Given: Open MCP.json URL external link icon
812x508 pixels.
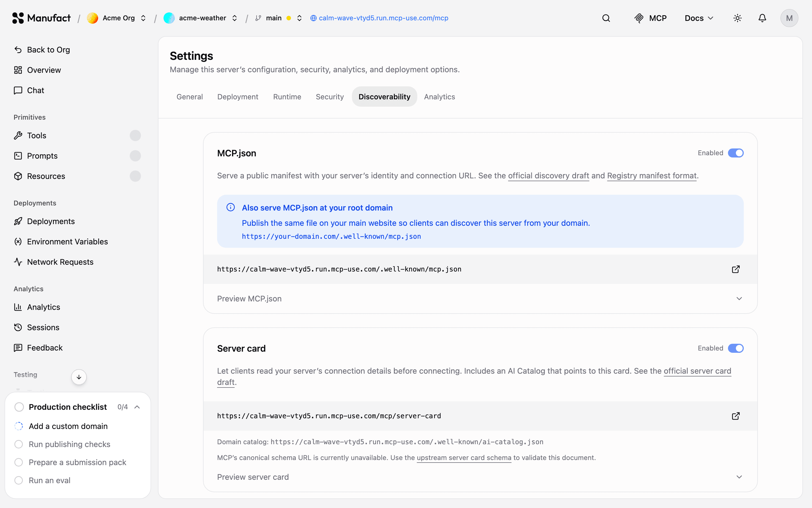Looking at the screenshot, I should point(736,269).
